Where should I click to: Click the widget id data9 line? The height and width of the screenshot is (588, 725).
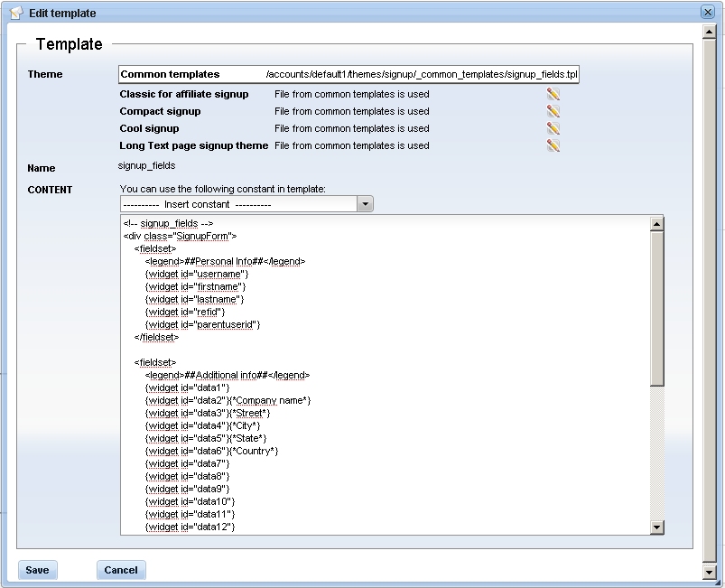pos(187,489)
